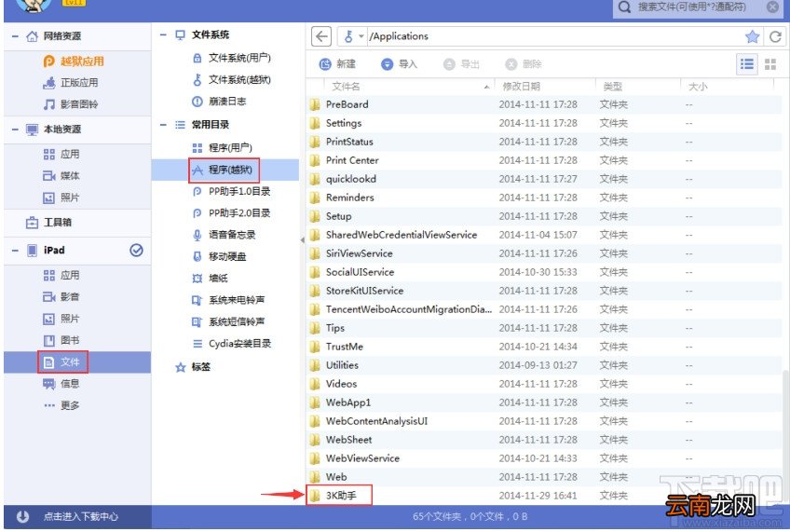This screenshot has height=532, width=790.
Task: Click 导出 export button
Action: [x=461, y=64]
